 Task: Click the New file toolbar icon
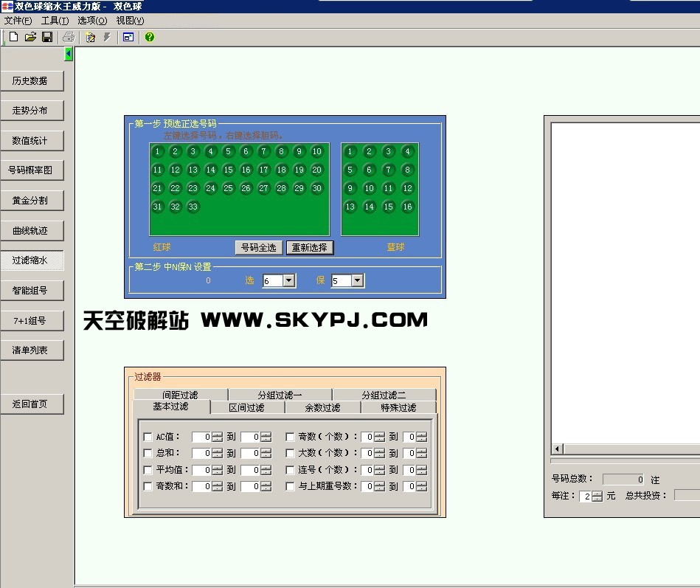pyautogui.click(x=13, y=37)
